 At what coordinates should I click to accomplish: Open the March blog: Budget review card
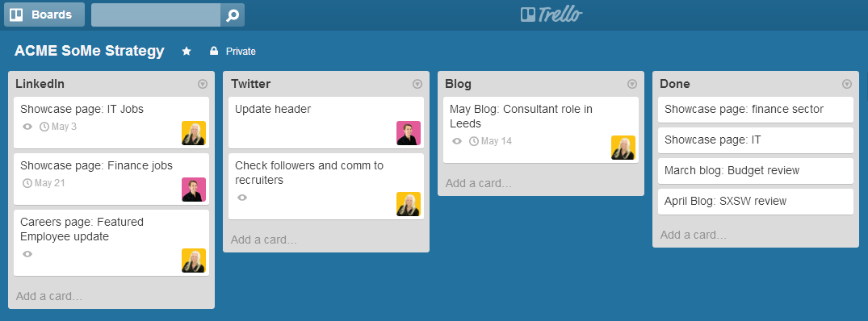[x=756, y=171]
